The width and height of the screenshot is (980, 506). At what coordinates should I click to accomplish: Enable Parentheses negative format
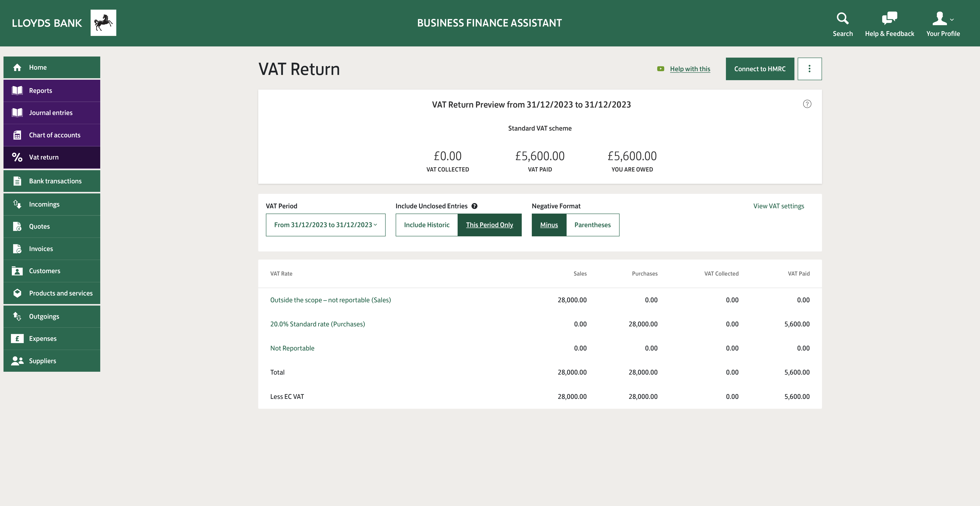click(x=592, y=225)
